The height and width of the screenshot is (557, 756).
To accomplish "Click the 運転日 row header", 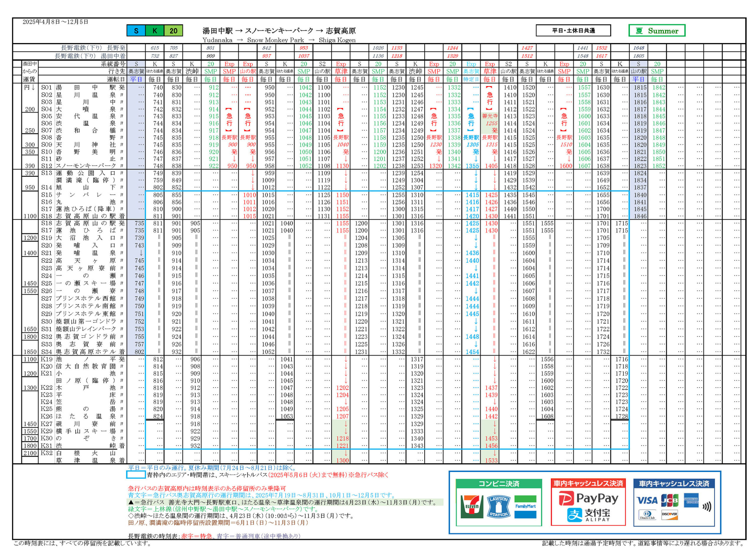I will [x=116, y=80].
